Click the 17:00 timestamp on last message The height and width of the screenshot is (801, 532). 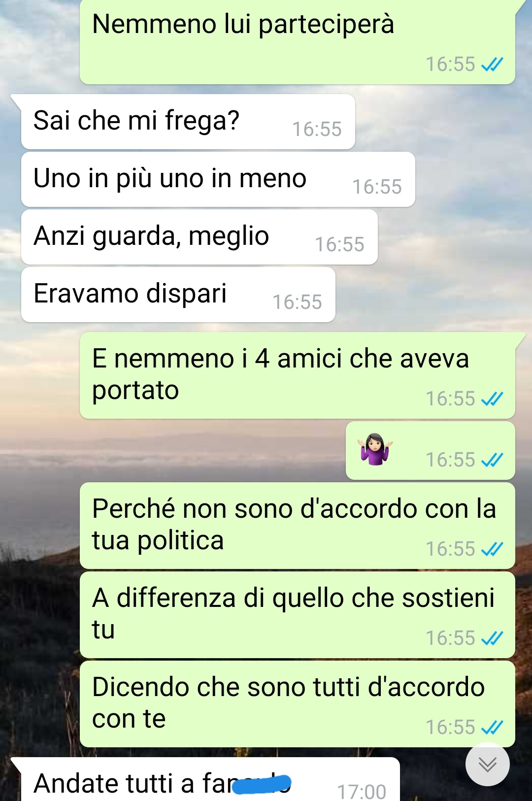(x=362, y=792)
